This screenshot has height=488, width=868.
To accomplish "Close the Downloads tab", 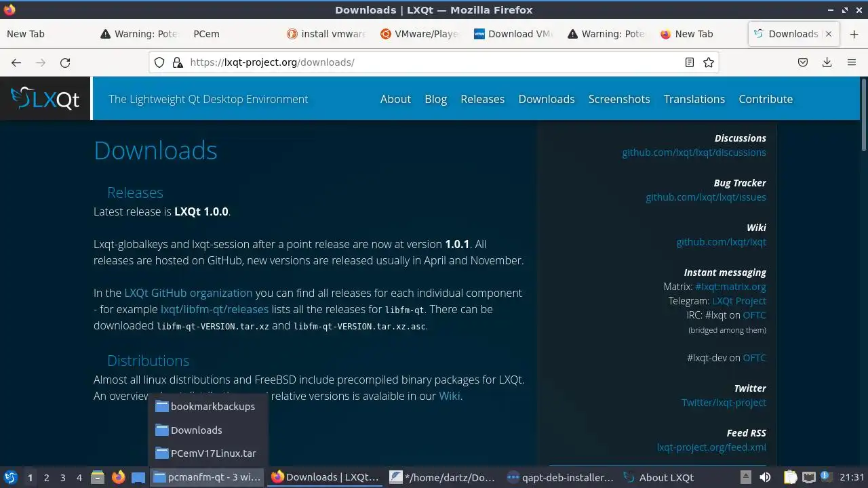I will 828,34.
